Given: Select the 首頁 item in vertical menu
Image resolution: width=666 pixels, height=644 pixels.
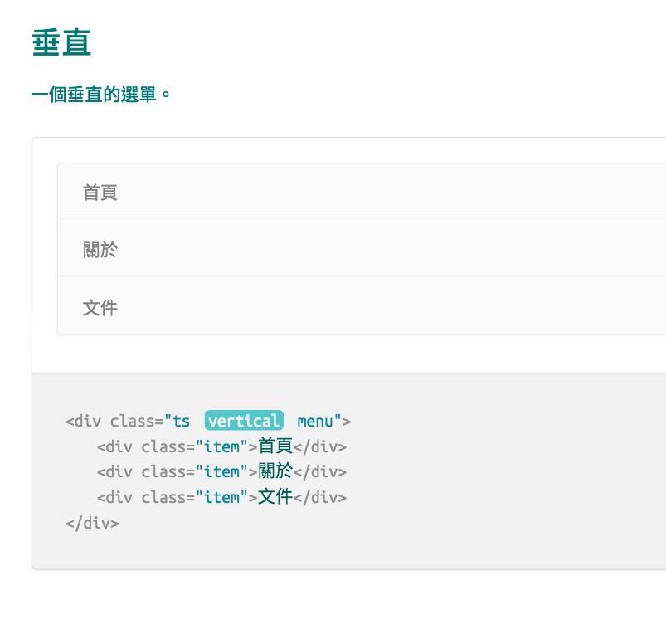Looking at the screenshot, I should click(362, 192).
